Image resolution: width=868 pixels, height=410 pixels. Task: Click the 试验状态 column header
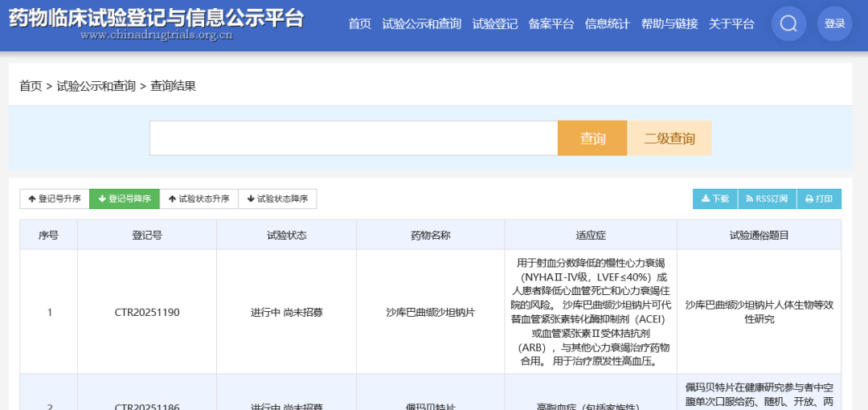[x=286, y=235]
